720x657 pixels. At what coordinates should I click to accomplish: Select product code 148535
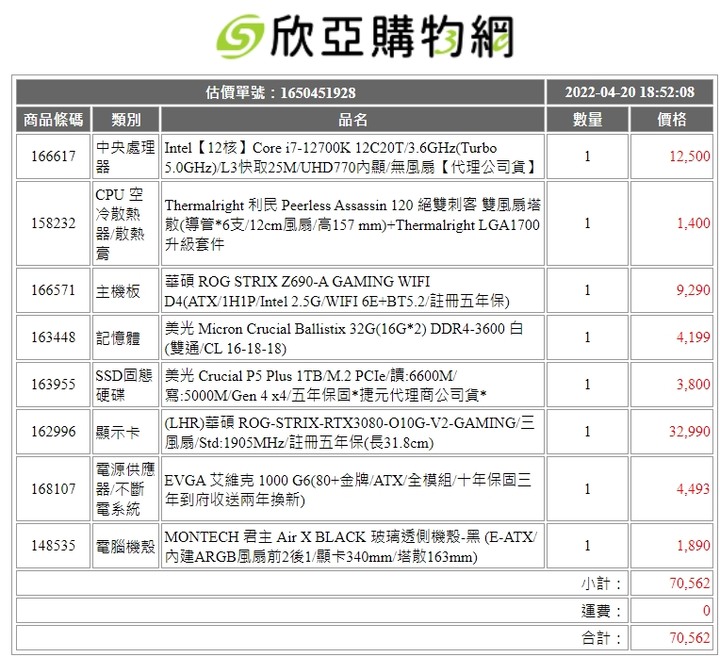click(53, 545)
